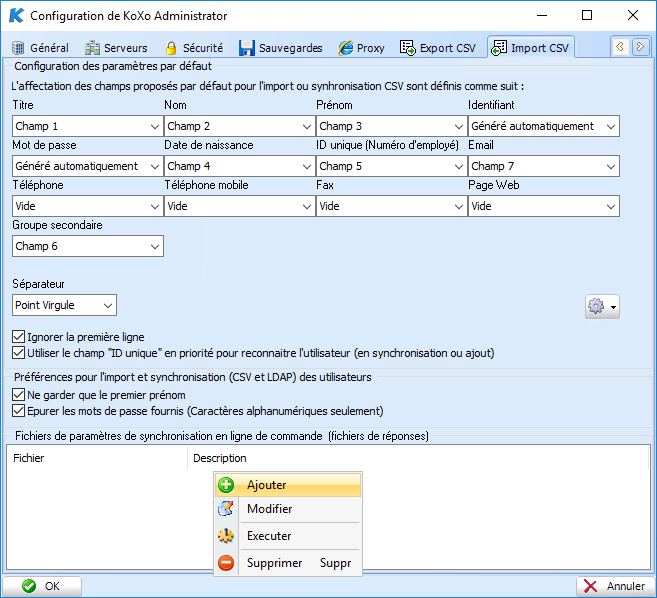This screenshot has width=657, height=598.
Task: Toggle the 'ID unique' priority checkbox
Action: [18, 353]
